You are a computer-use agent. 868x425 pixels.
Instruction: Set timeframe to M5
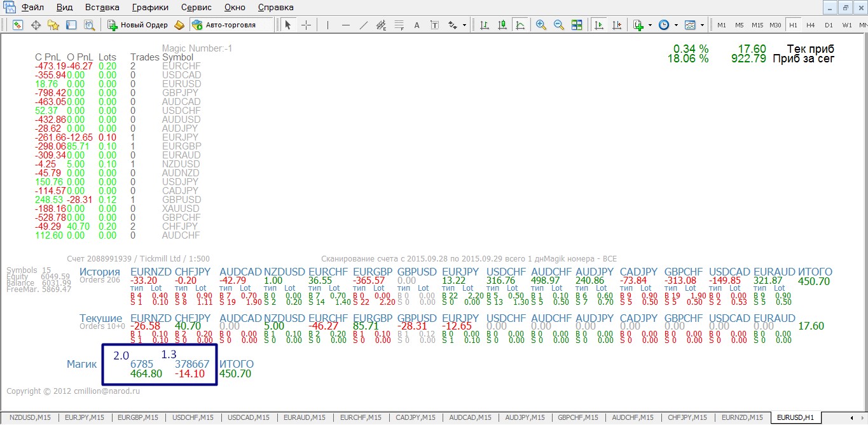pos(740,25)
